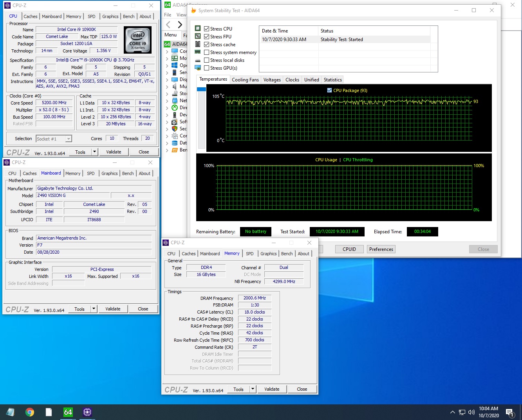Open the AIDA64 File menu
The width and height of the screenshot is (522, 420).
click(x=168, y=15)
